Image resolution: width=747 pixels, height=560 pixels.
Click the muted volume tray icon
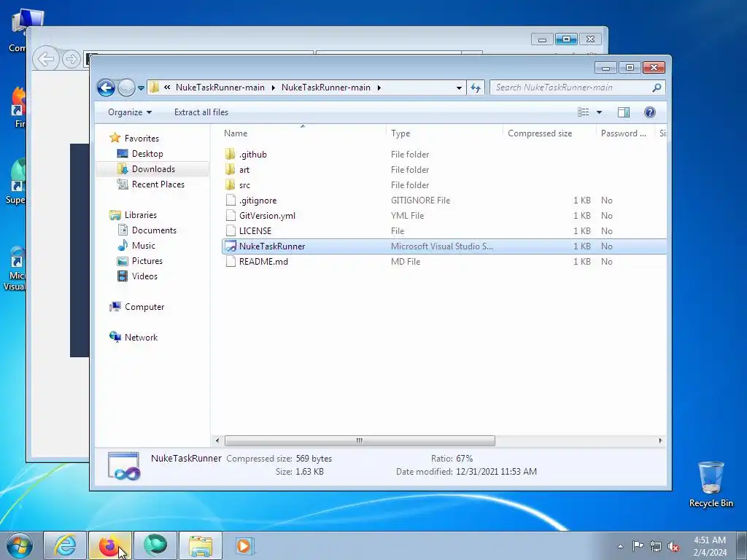[673, 546]
